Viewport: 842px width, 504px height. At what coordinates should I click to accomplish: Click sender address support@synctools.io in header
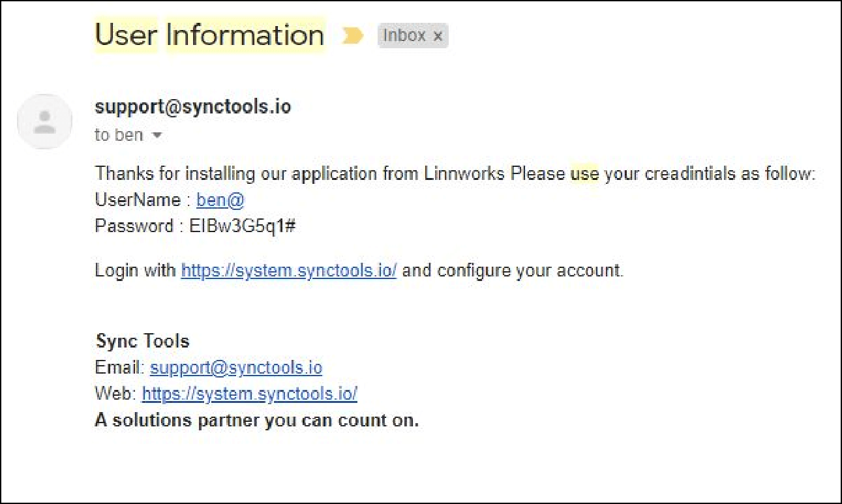pyautogui.click(x=193, y=107)
